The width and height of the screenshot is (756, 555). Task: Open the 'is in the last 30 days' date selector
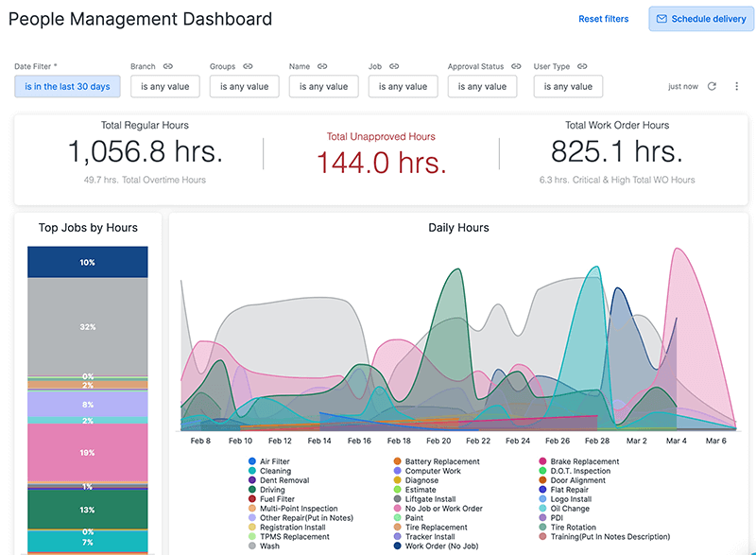tap(67, 86)
